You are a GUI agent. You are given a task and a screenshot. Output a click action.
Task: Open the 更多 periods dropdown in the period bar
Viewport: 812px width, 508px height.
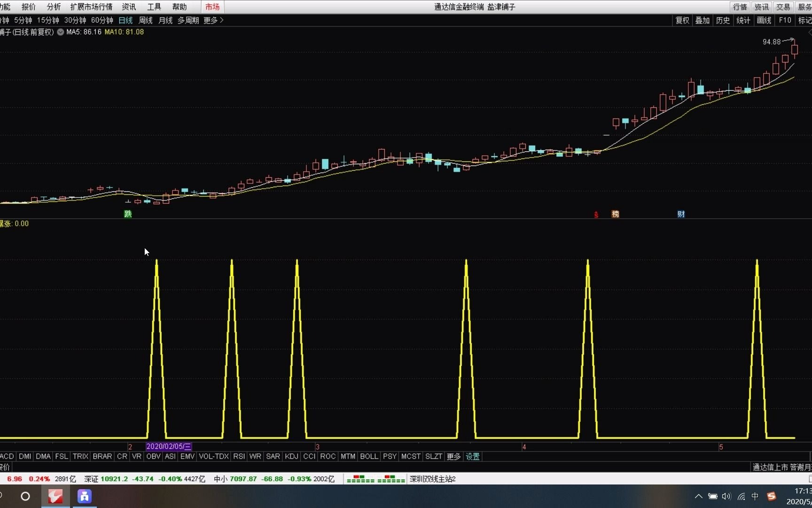click(211, 20)
